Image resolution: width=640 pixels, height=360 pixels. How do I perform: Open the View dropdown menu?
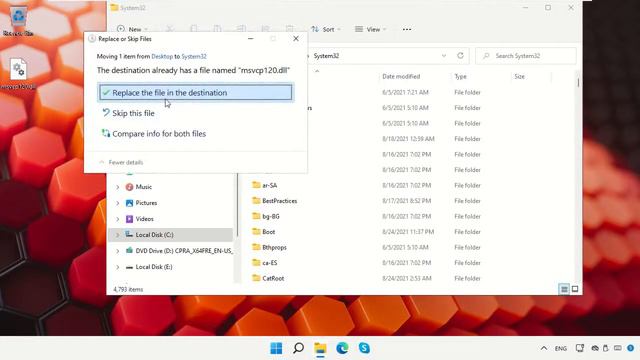tap(370, 29)
